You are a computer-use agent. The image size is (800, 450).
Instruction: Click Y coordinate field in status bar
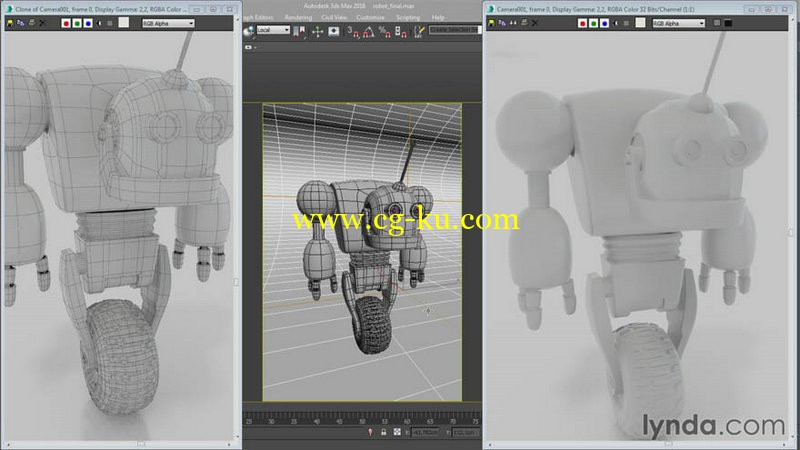465,433
